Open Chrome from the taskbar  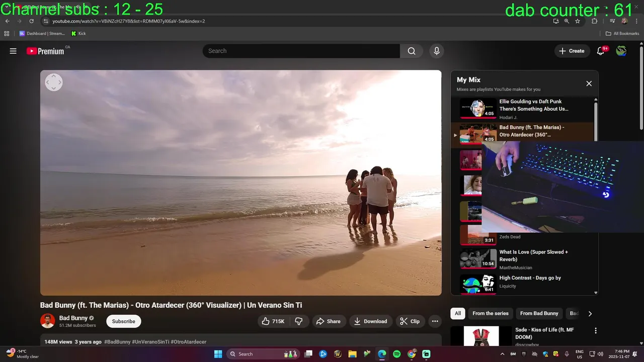tap(412, 354)
